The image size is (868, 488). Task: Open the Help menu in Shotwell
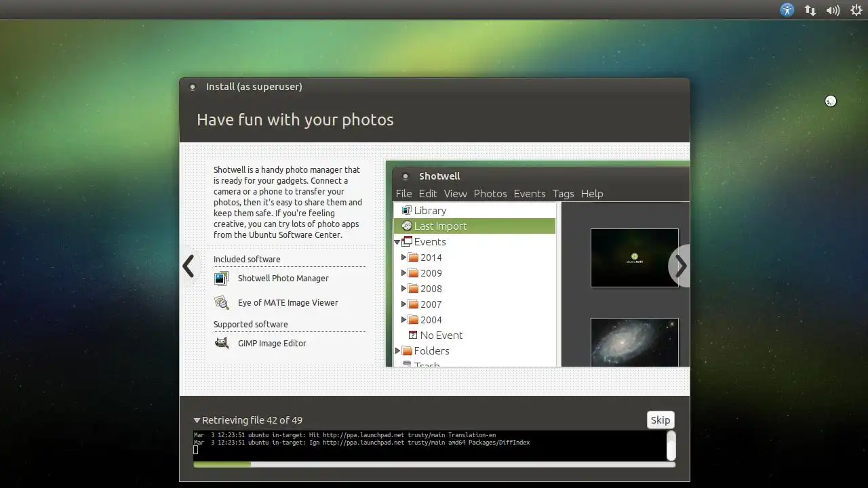click(x=592, y=194)
